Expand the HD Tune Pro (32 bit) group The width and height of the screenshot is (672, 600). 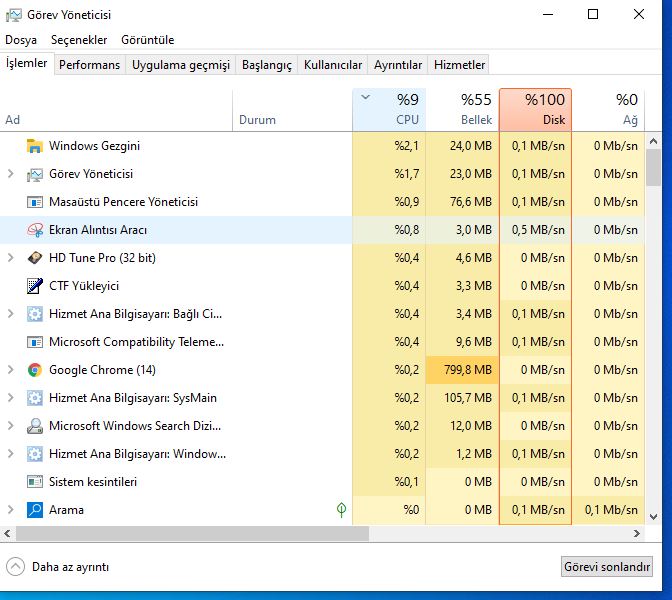pos(11,258)
